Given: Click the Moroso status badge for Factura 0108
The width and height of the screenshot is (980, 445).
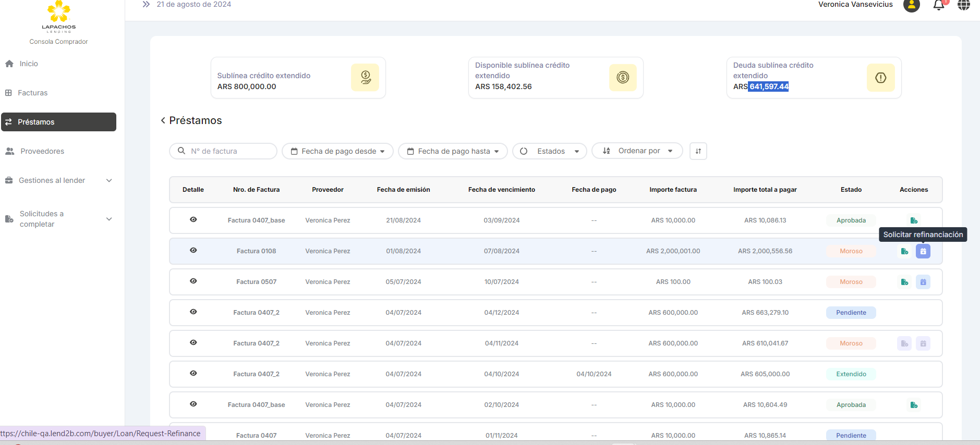Looking at the screenshot, I should tap(851, 251).
